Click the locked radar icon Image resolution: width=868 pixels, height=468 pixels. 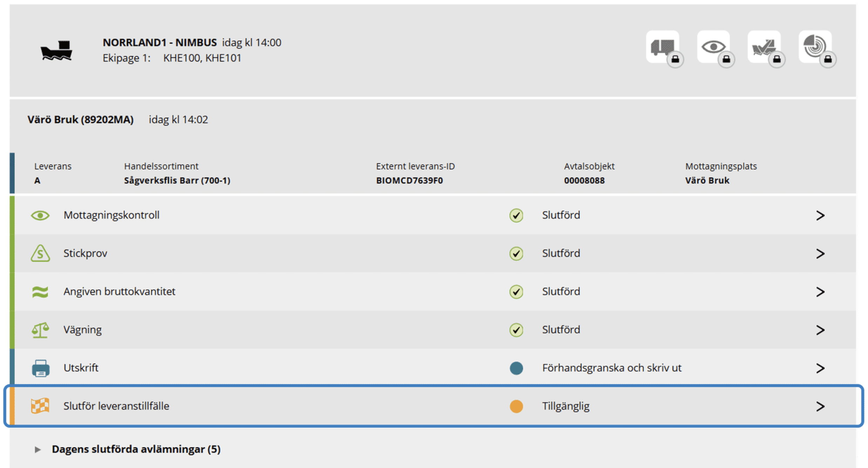tap(815, 47)
